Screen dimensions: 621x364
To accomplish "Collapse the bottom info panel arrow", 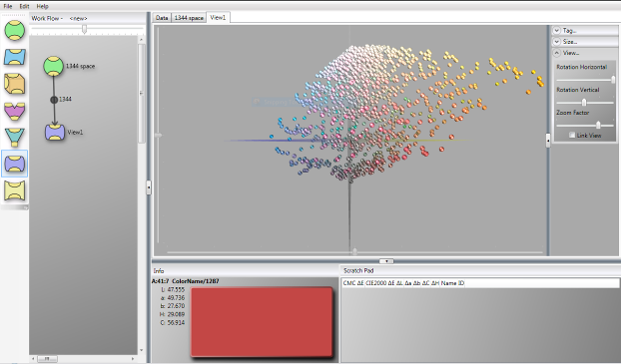I will pos(386,261).
